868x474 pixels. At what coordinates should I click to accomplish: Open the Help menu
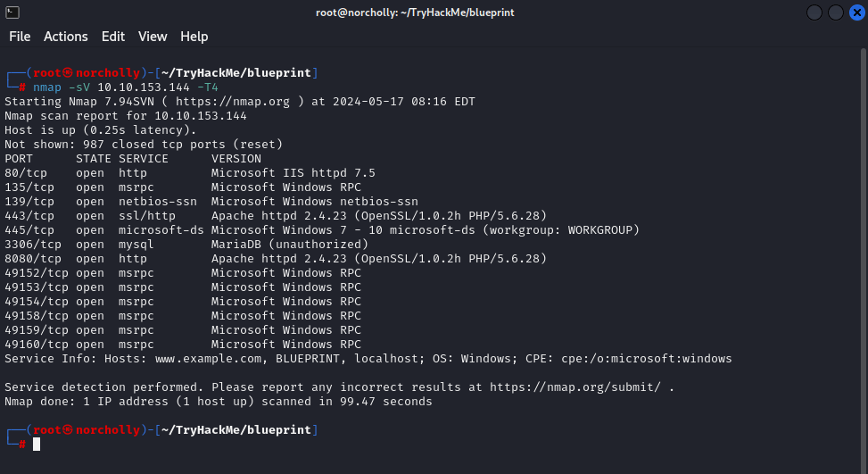[x=194, y=37]
